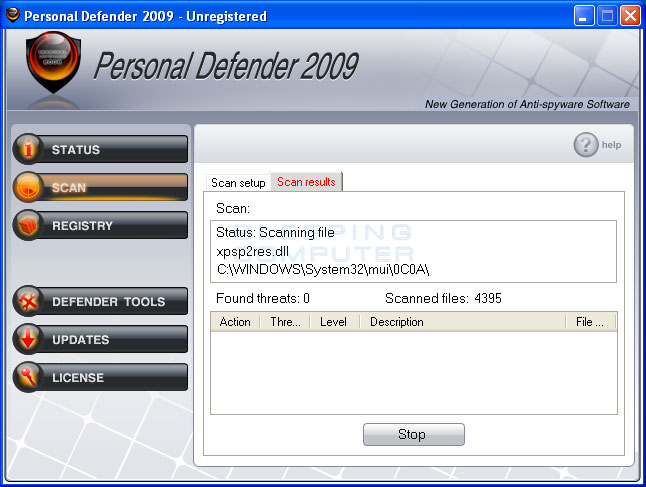
Task: Click the Status: Scanning file text
Action: pyautogui.click(x=275, y=232)
